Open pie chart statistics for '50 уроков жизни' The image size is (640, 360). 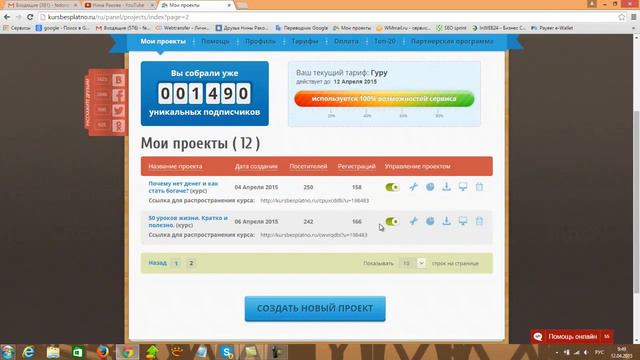430,221
